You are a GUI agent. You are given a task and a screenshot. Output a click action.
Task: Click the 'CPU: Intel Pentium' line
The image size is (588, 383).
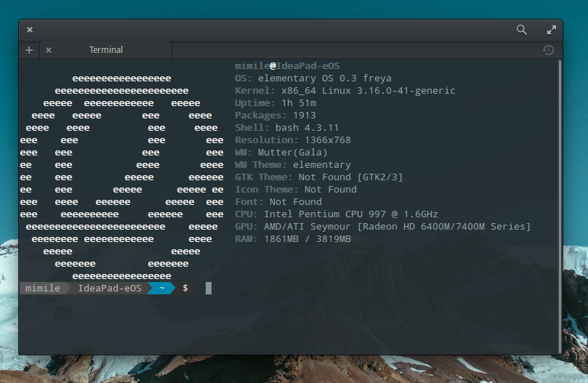337,214
